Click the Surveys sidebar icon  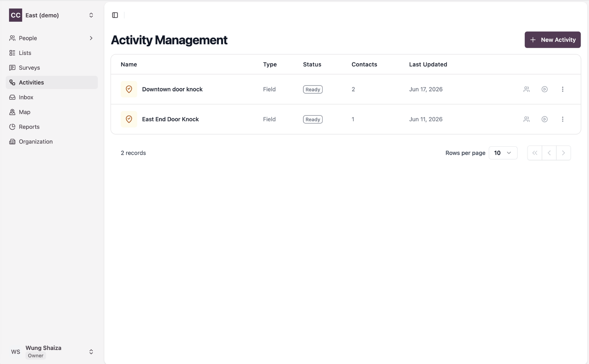click(x=12, y=67)
